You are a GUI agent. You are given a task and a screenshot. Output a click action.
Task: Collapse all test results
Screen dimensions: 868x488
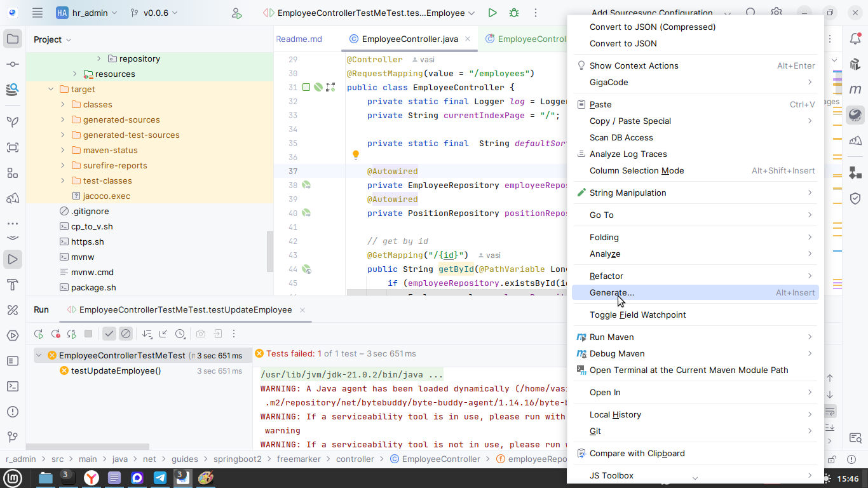(164, 334)
